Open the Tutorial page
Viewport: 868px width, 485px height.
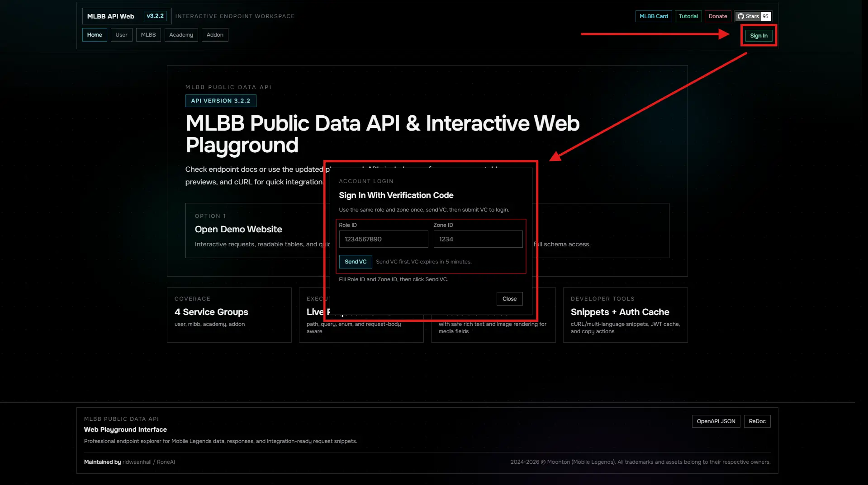coord(688,16)
